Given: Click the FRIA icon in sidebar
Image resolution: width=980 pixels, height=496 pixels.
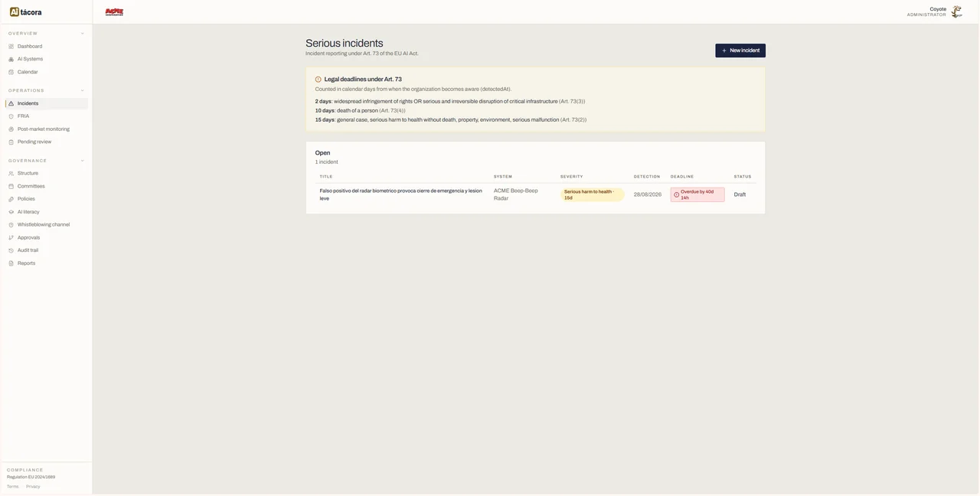Looking at the screenshot, I should 11,116.
